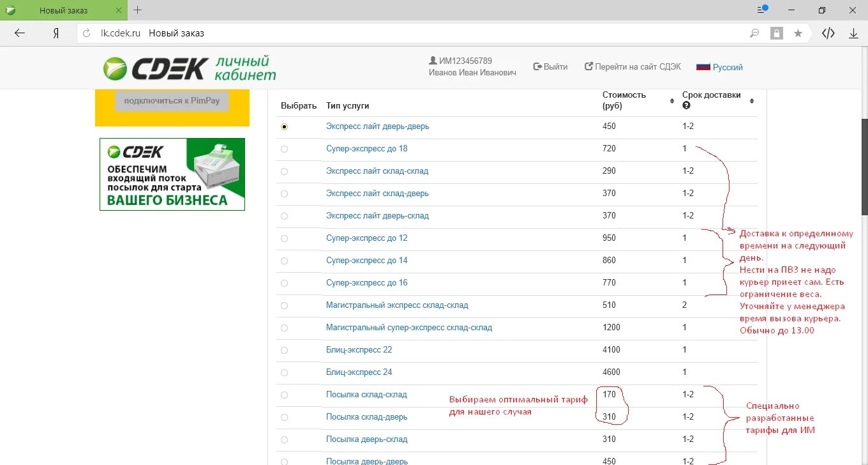Image resolution: width=868 pixels, height=465 pixels.
Task: Select Посылка склад-склад radio button
Action: click(x=284, y=395)
